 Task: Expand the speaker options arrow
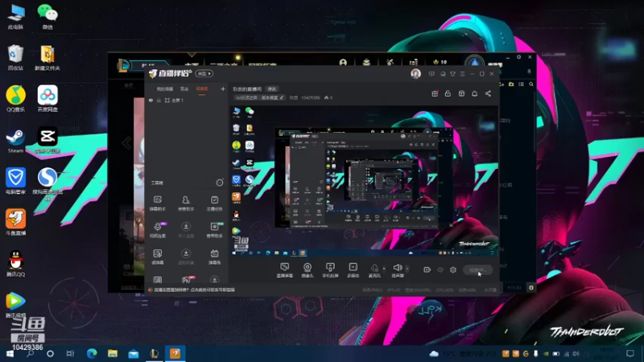pos(407,269)
